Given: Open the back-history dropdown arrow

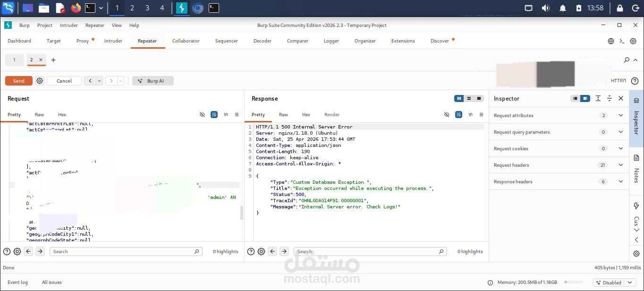Looking at the screenshot, I should click(x=99, y=81).
